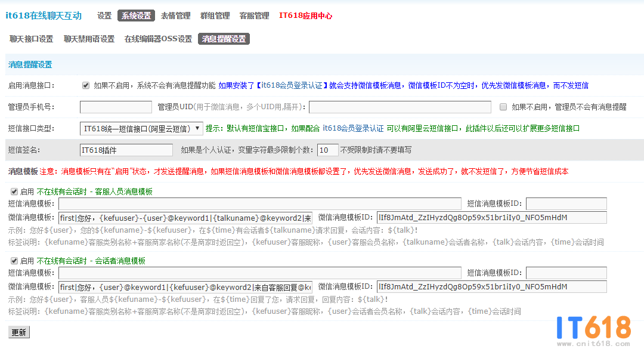Toggle 启用 会话者消息模板 checkbox
The width and height of the screenshot is (644, 352).
pos(14,261)
